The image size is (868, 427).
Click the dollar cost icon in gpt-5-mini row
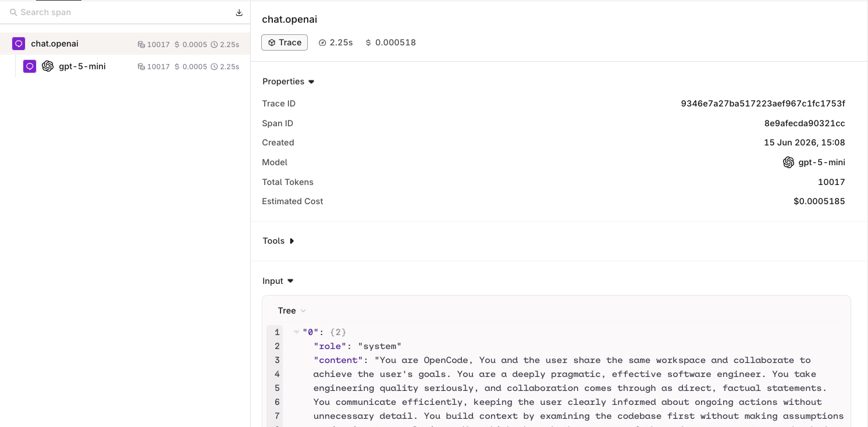(x=177, y=67)
